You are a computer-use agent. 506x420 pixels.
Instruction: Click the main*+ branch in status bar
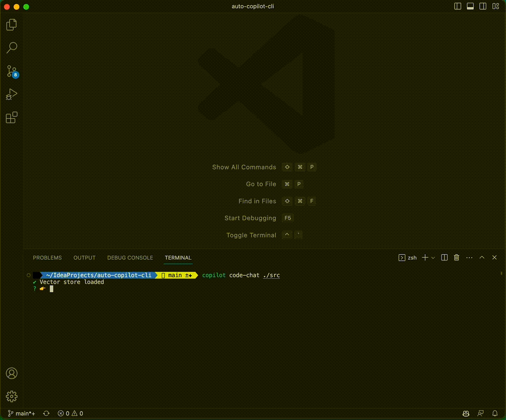point(21,413)
